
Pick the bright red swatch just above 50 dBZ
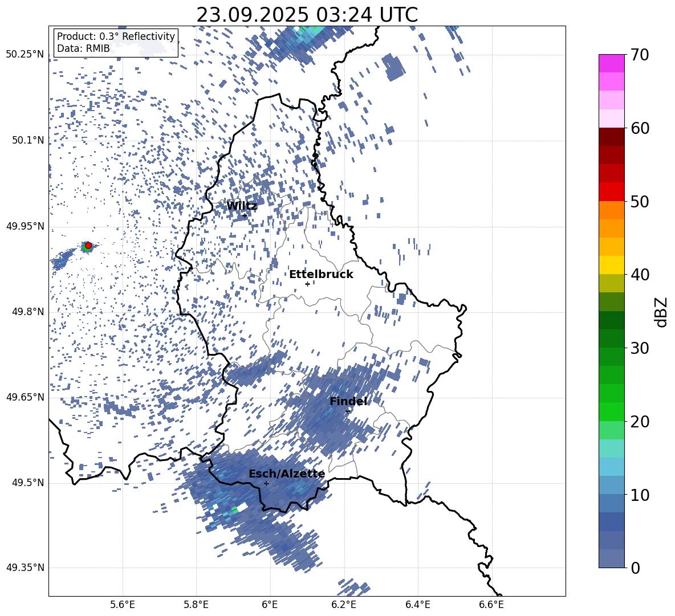coord(612,192)
